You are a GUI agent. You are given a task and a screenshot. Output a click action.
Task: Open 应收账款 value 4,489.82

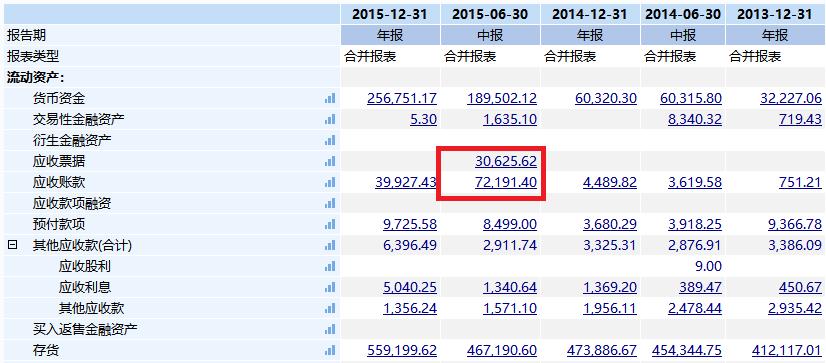click(x=610, y=182)
